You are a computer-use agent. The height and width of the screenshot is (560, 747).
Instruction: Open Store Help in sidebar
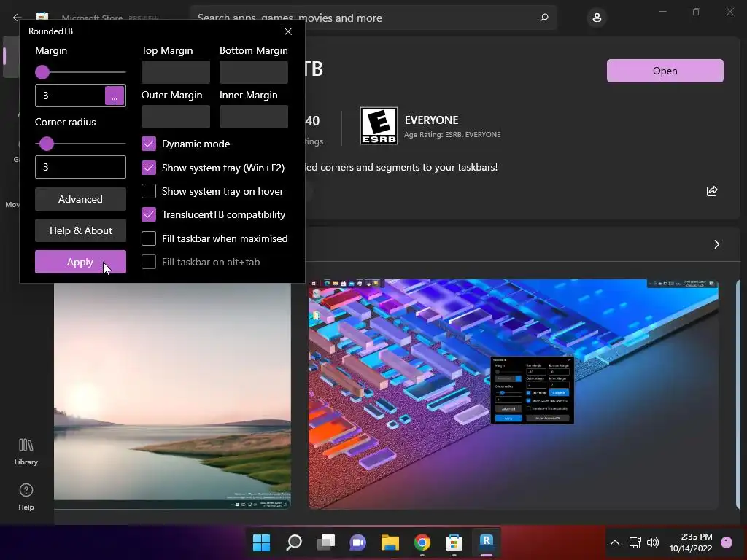(x=26, y=497)
